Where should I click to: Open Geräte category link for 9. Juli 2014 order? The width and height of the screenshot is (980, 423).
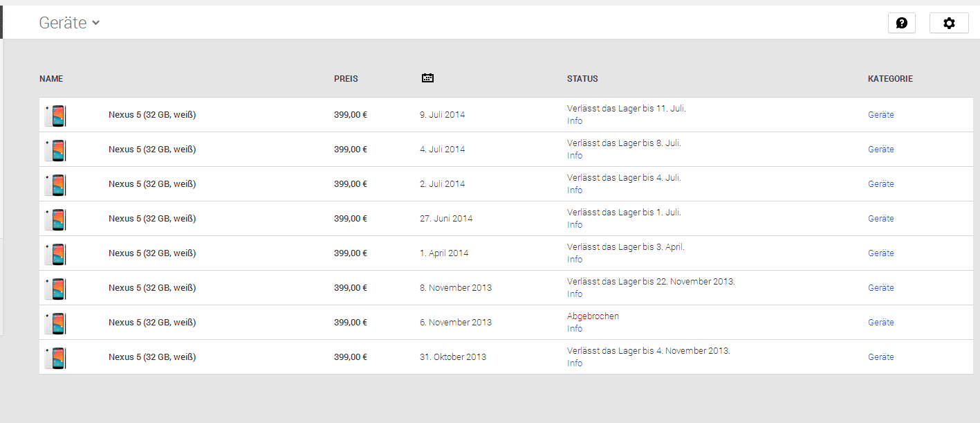coord(881,115)
